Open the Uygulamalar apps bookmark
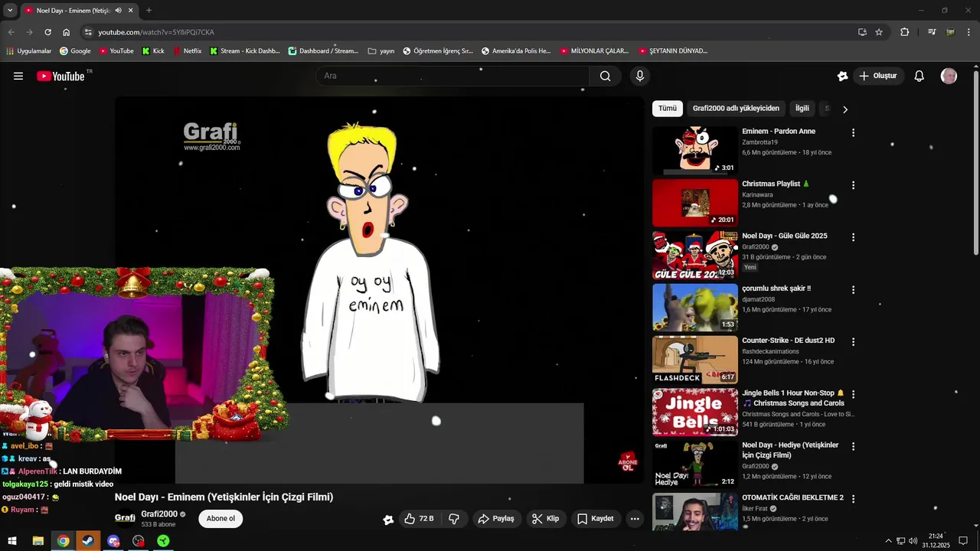The height and width of the screenshot is (551, 980). 28,51
